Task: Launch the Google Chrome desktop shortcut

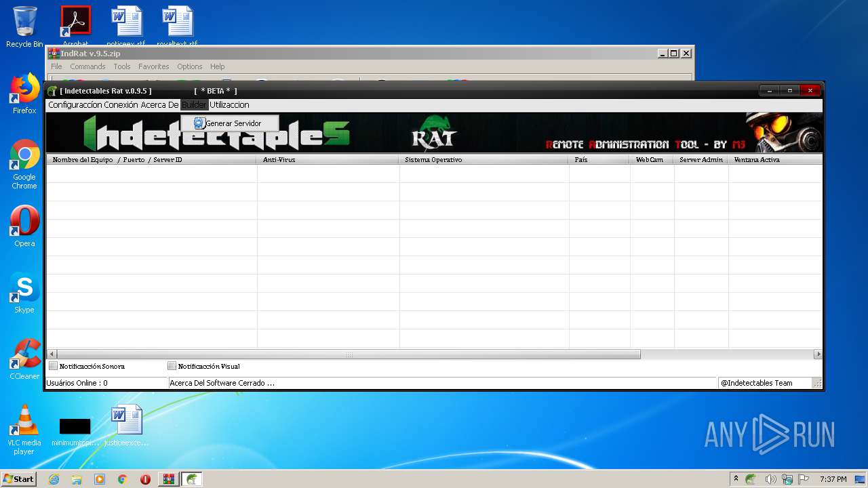Action: click(24, 164)
